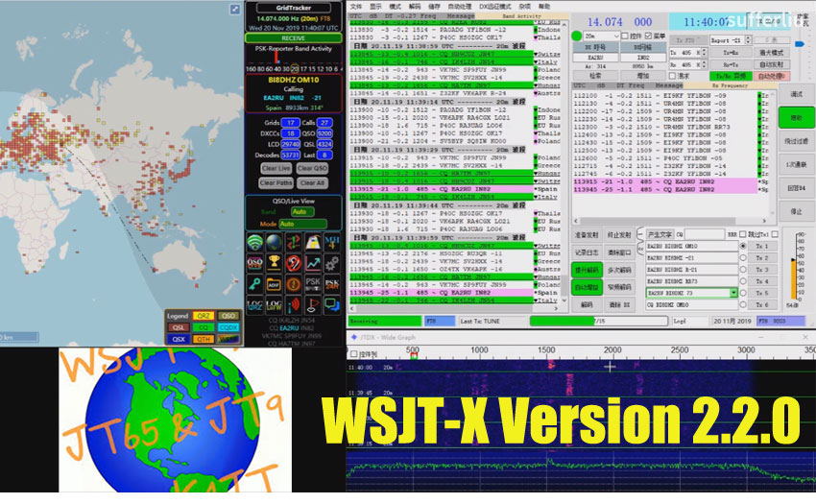This screenshot has height=504, width=816.
Task: Open the Mode Auto selector in GridTracker
Action: click(302, 224)
